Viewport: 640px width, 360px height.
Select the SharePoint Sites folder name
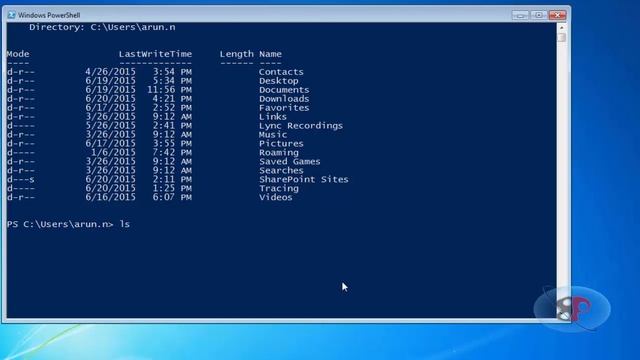pyautogui.click(x=304, y=180)
